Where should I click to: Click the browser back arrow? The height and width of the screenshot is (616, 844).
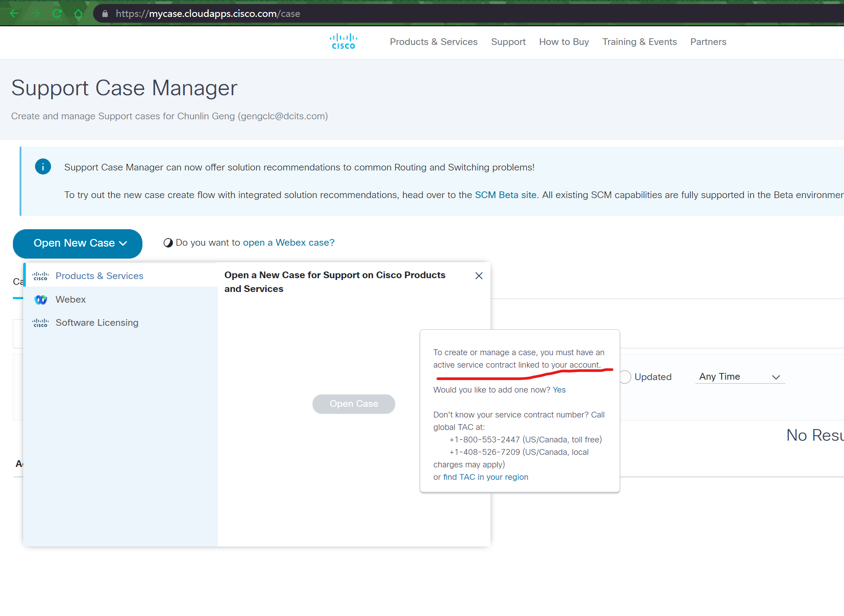14,13
